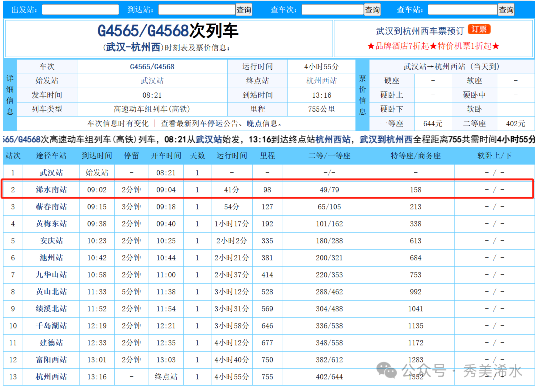
Task: Click the 查车次 input field
Action: [333, 9]
